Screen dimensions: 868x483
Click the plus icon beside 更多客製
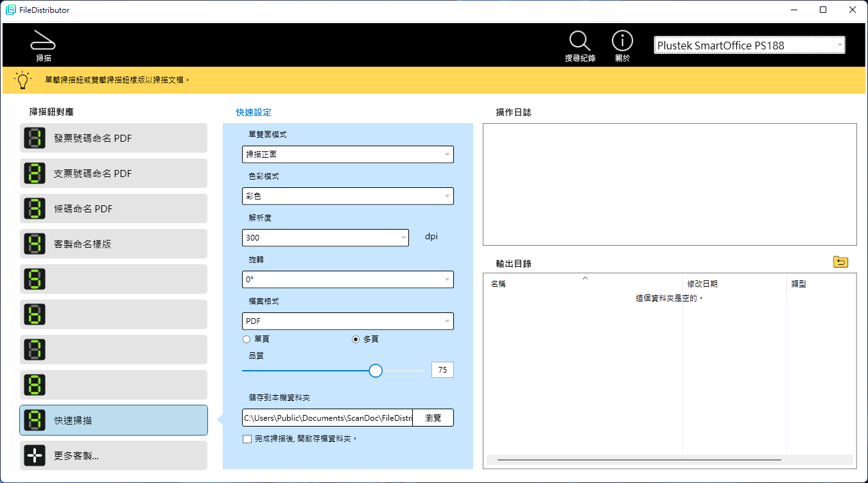tap(35, 455)
